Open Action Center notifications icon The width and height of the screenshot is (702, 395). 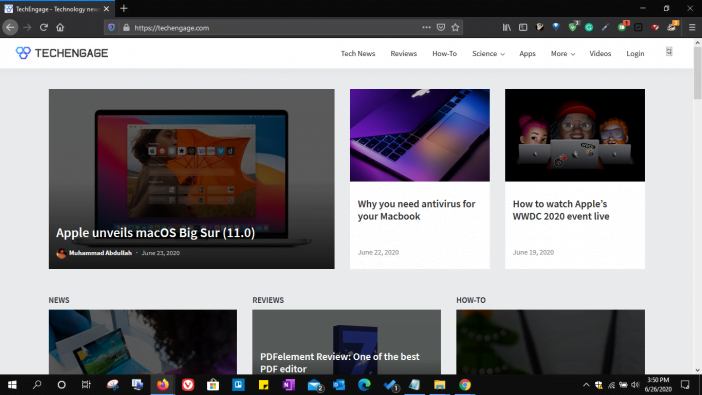[685, 385]
